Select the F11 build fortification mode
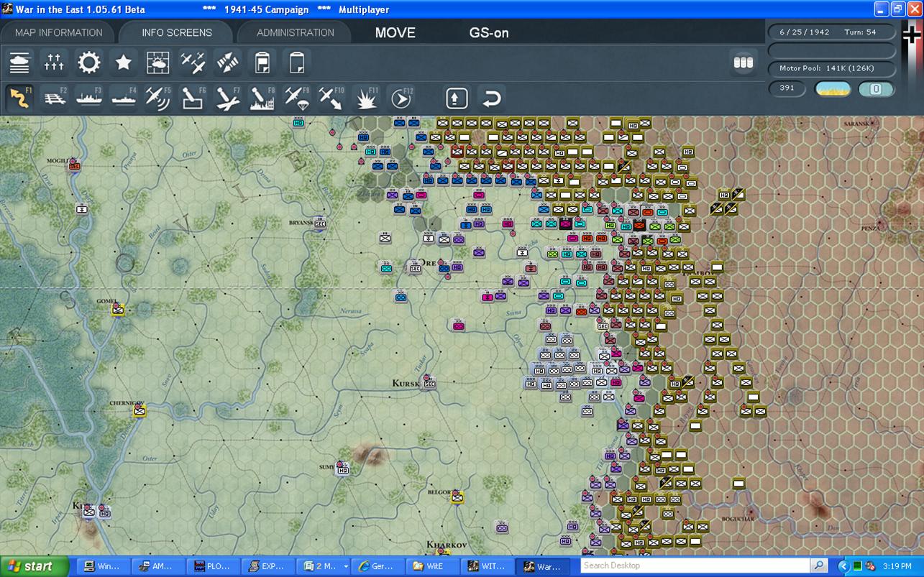This screenshot has width=924, height=577. click(367, 98)
